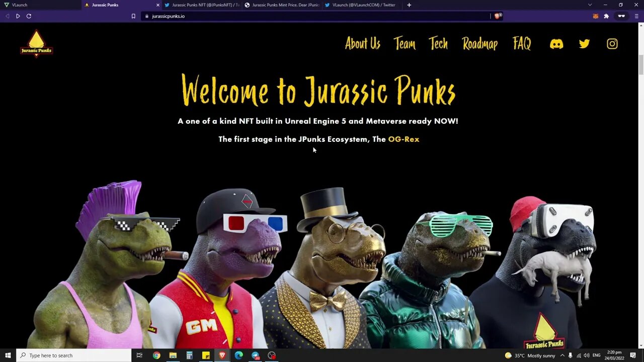644x362 pixels.
Task: Open Sticky Notes from the taskbar
Action: [206, 355]
